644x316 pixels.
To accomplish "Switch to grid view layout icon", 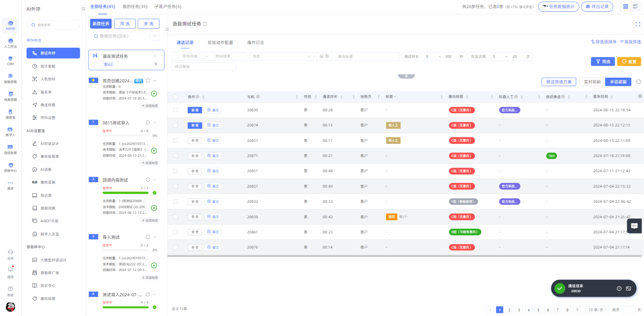I will click(626, 7).
